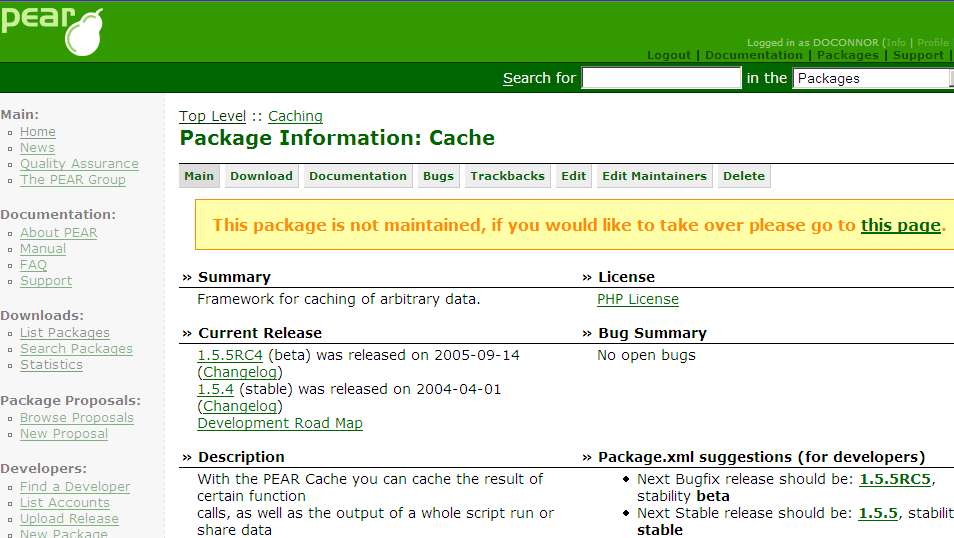Click 'No open bugs' text

tap(646, 355)
